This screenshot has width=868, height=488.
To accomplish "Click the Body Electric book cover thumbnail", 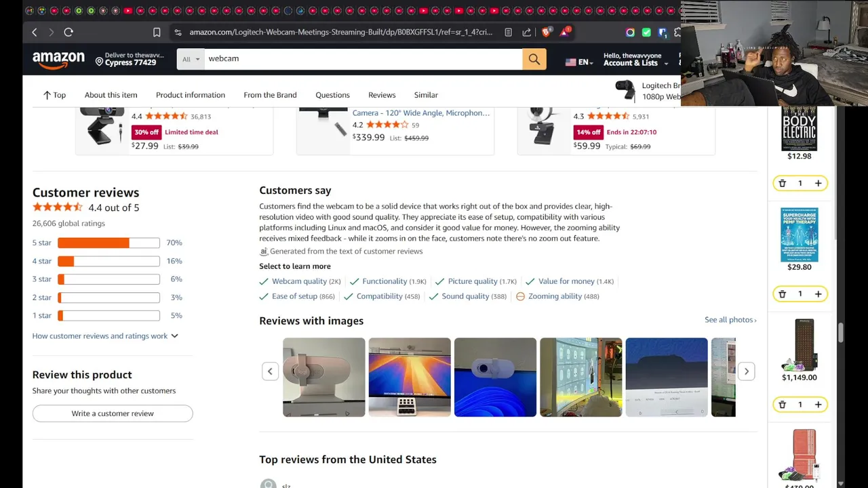I will pos(799,128).
